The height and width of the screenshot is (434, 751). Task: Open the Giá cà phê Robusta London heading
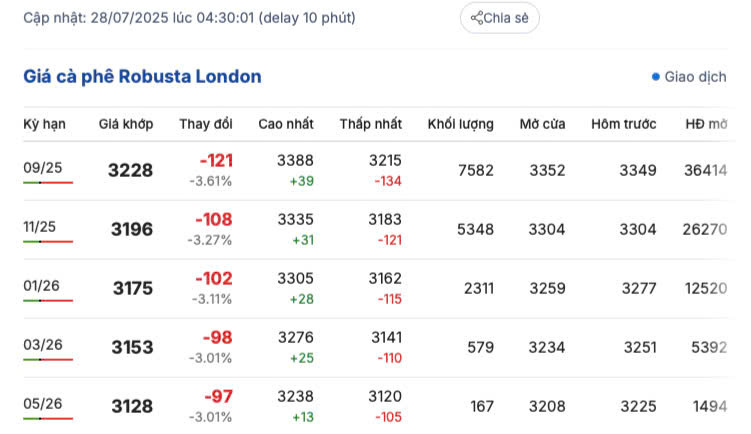142,76
